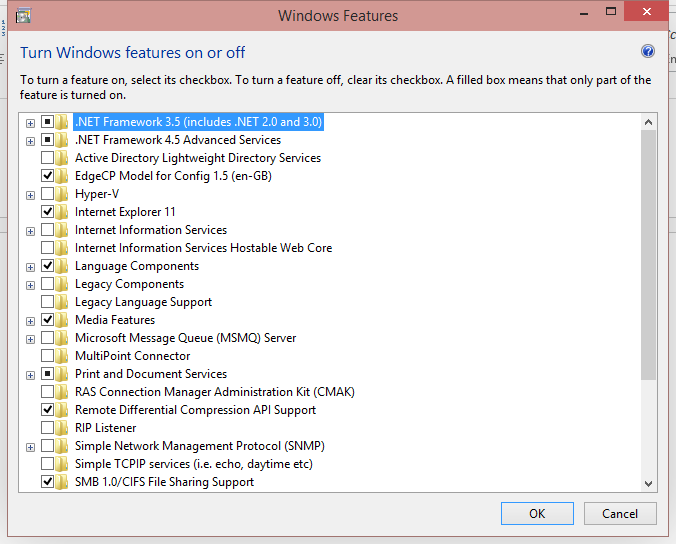Cancel the Windows Features dialog
Image resolution: width=676 pixels, height=544 pixels.
pyautogui.click(x=620, y=513)
